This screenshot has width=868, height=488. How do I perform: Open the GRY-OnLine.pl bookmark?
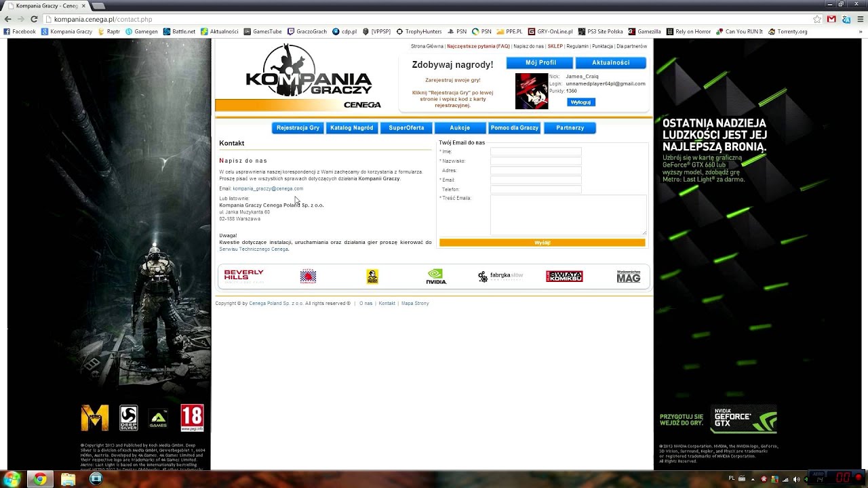pos(550,32)
